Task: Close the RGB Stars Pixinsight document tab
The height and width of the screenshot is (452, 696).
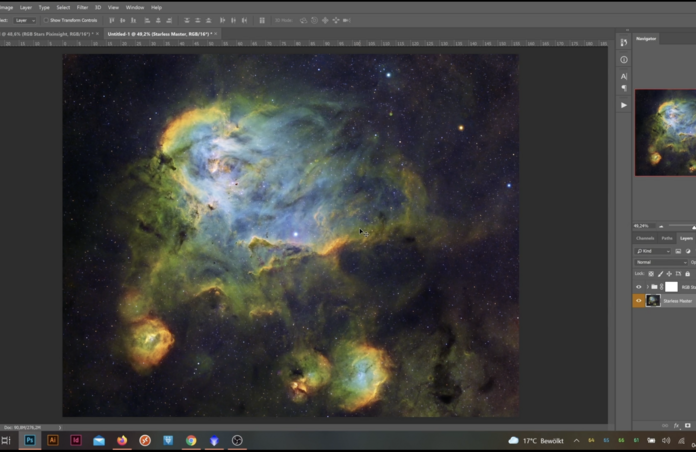Action: click(97, 34)
